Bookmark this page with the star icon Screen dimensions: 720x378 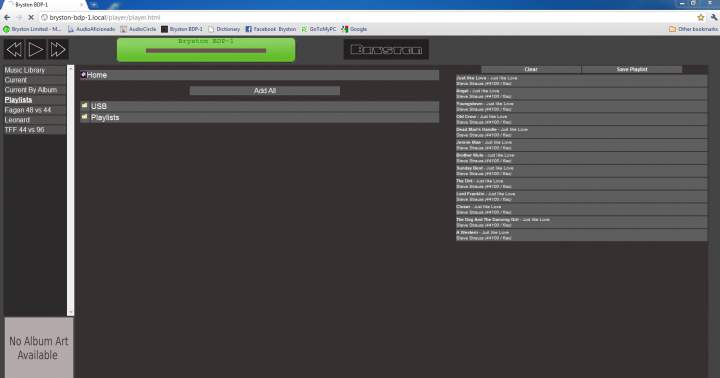tap(701, 17)
